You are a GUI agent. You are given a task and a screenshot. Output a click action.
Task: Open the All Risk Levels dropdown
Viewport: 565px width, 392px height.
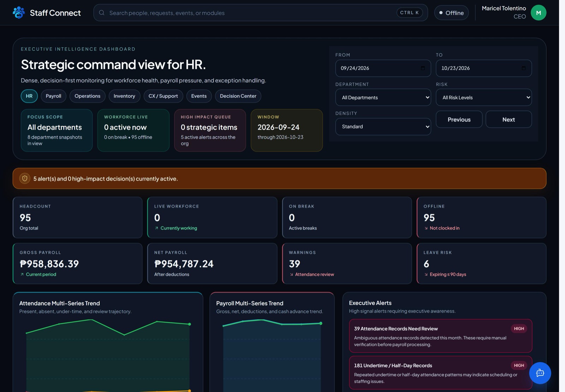(483, 97)
